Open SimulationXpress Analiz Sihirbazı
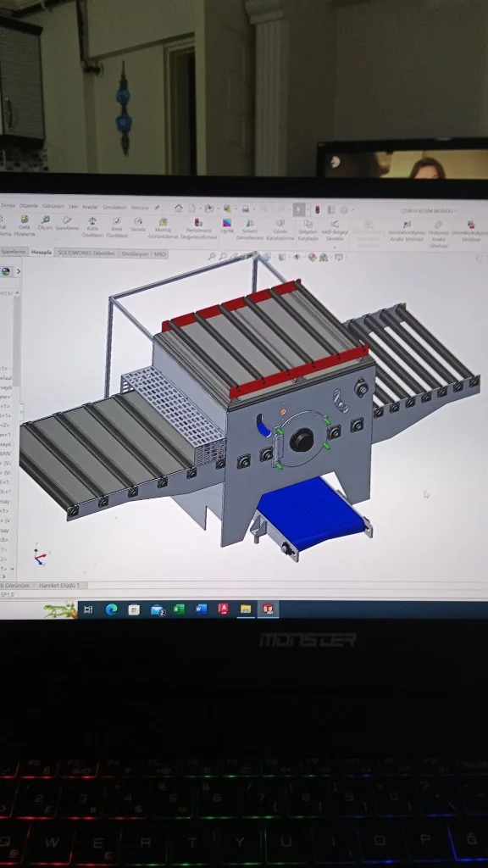The width and height of the screenshot is (488, 868). 407,231
